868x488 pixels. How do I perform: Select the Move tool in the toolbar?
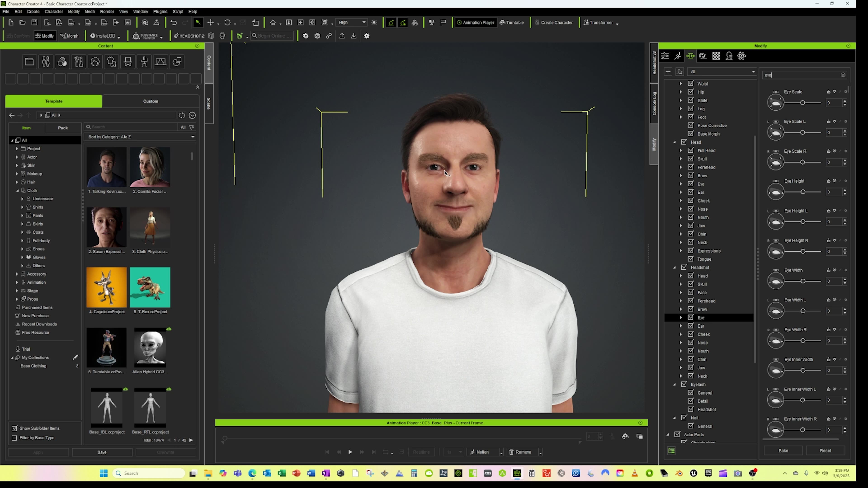[211, 22]
